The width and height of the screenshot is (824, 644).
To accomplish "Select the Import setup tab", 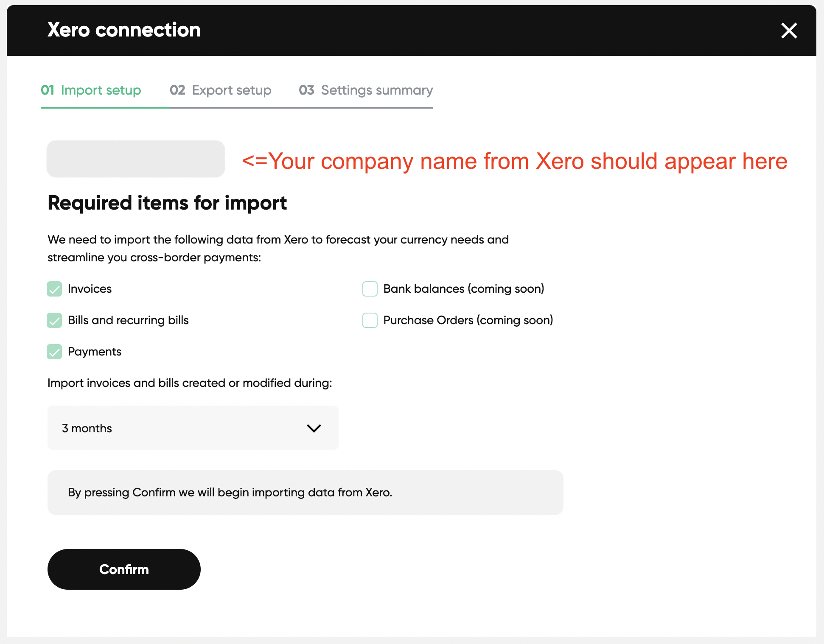I will [91, 90].
